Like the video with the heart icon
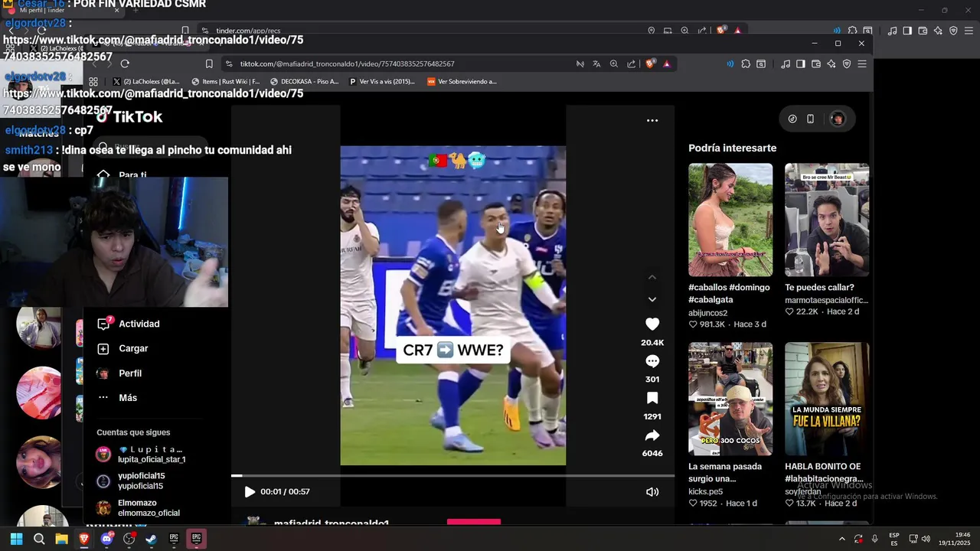The image size is (980, 551). coord(652,324)
